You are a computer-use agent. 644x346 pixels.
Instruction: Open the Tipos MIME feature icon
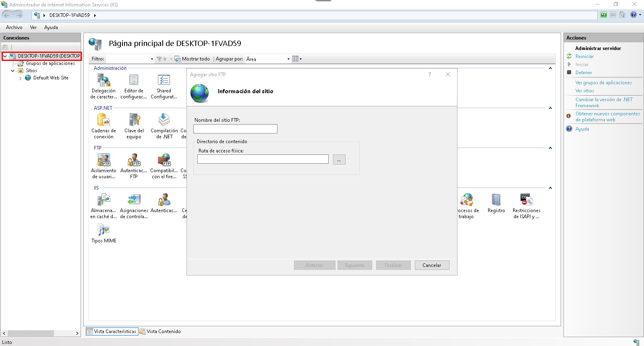click(x=104, y=231)
